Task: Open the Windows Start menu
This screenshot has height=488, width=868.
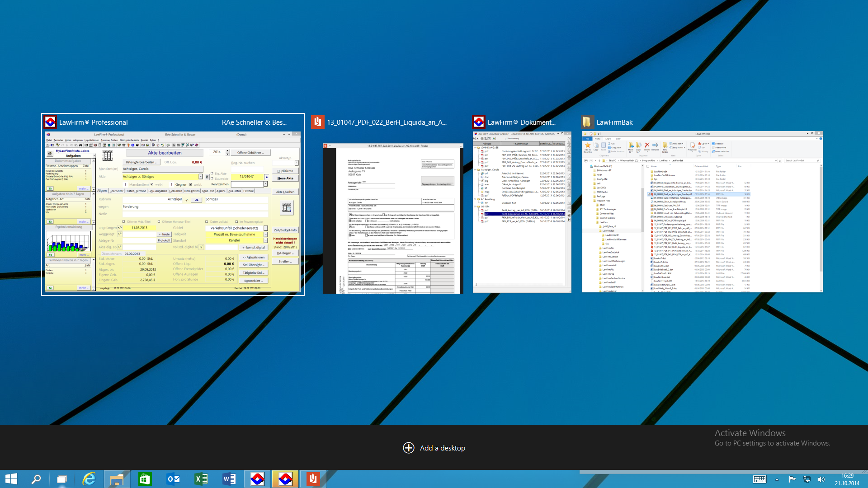Action: pyautogui.click(x=11, y=479)
